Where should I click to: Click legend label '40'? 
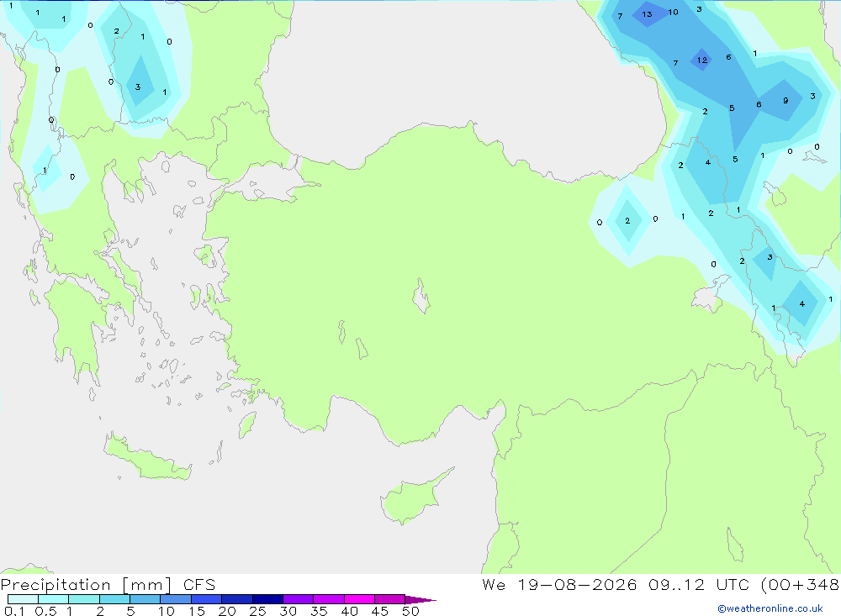pyautogui.click(x=349, y=611)
